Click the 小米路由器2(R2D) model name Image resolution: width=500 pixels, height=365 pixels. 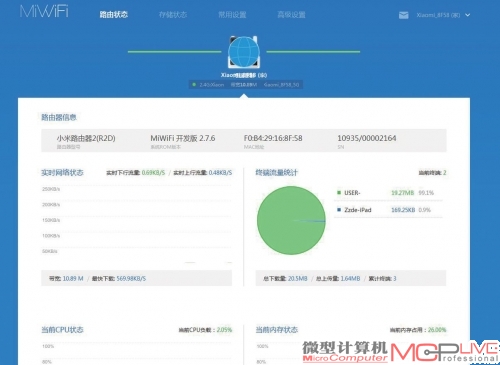tap(86, 138)
